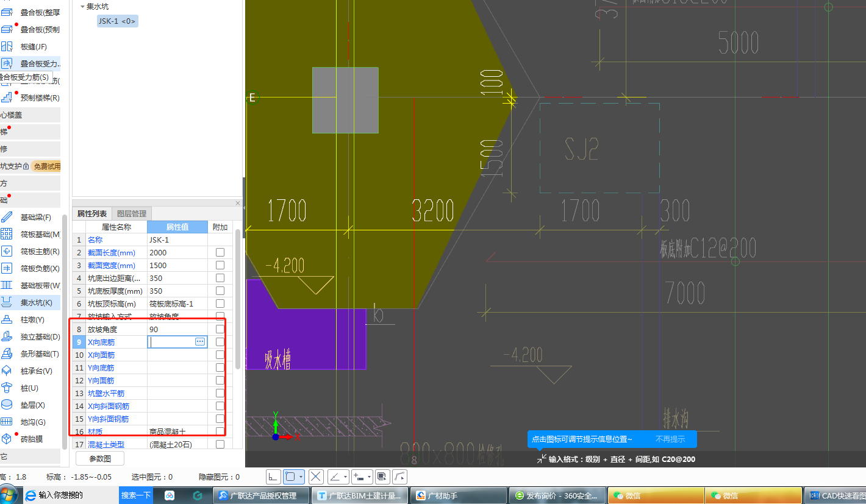This screenshot has height=504, width=866.
Task: Tick 附加 checkbox for 混凝土类型
Action: tap(220, 444)
